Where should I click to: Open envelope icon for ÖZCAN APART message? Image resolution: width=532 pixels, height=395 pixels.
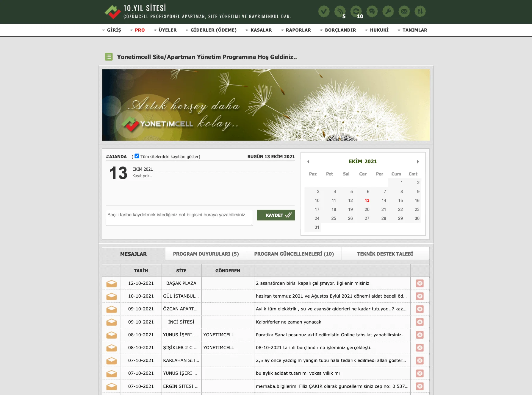[x=112, y=309]
